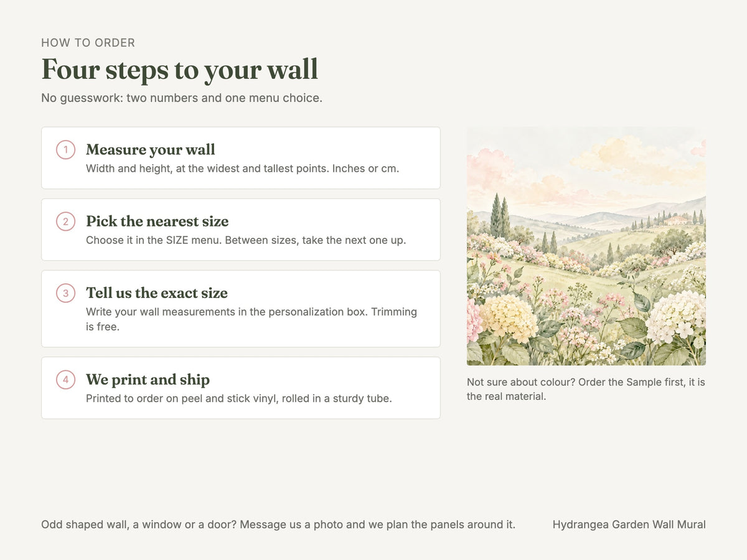The width and height of the screenshot is (747, 560).
Task: Select the circled number 3 badge
Action: [x=65, y=293]
